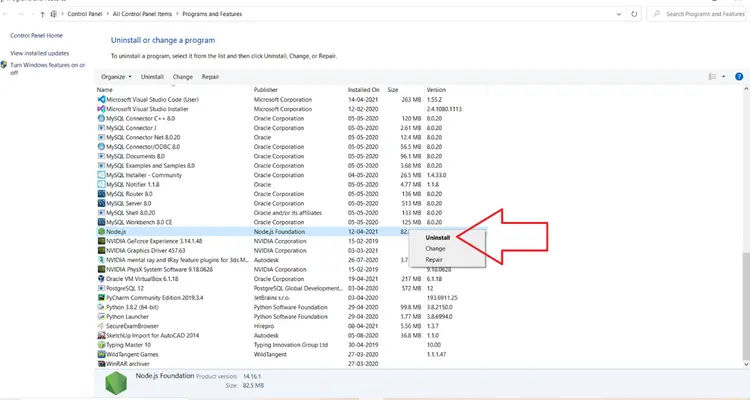
Task: Choose Change from the context menu
Action: [x=435, y=249]
